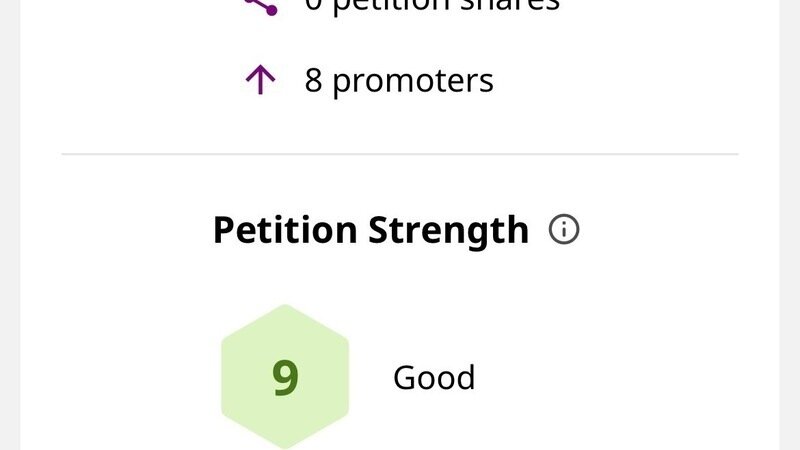
Task: Click the "Good" strength rating label
Action: pos(434,377)
